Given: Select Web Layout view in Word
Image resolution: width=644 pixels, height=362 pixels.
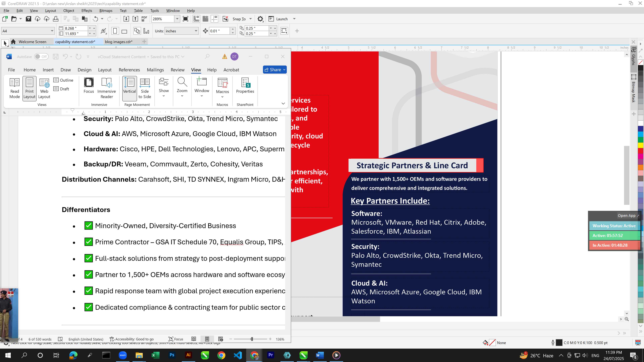Looking at the screenshot, I should 44,88.
